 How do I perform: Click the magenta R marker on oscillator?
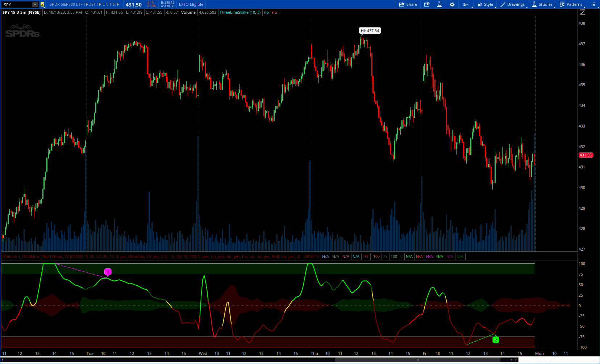[x=108, y=272]
